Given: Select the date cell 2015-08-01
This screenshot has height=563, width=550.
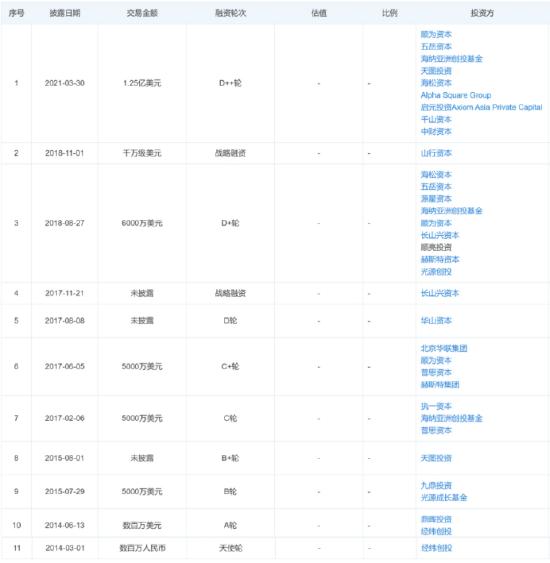Looking at the screenshot, I should (65, 458).
